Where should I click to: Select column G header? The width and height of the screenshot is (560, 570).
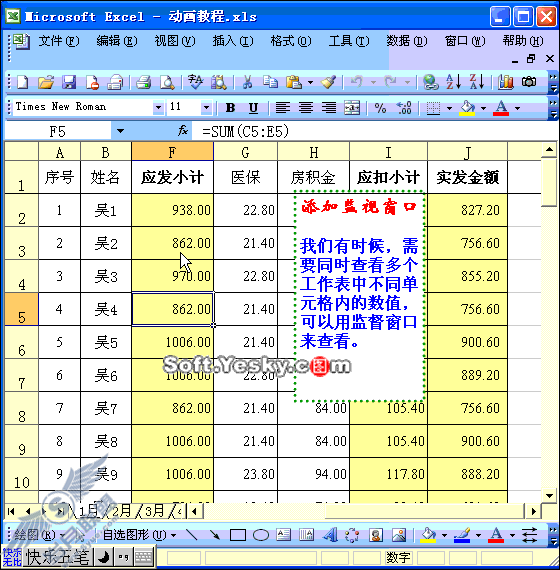(x=245, y=152)
